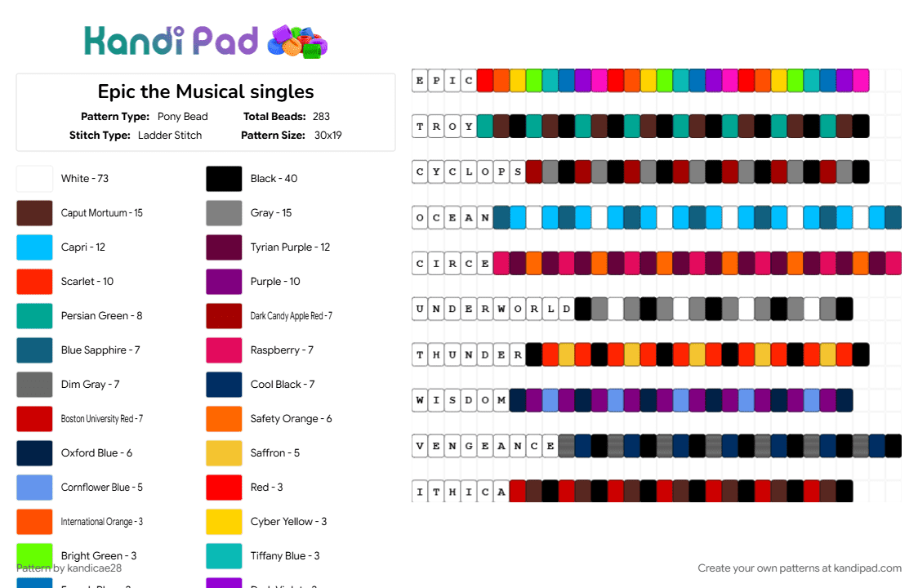Click the Persian Green swatch
This screenshot has height=588, width=918.
pos(34,316)
